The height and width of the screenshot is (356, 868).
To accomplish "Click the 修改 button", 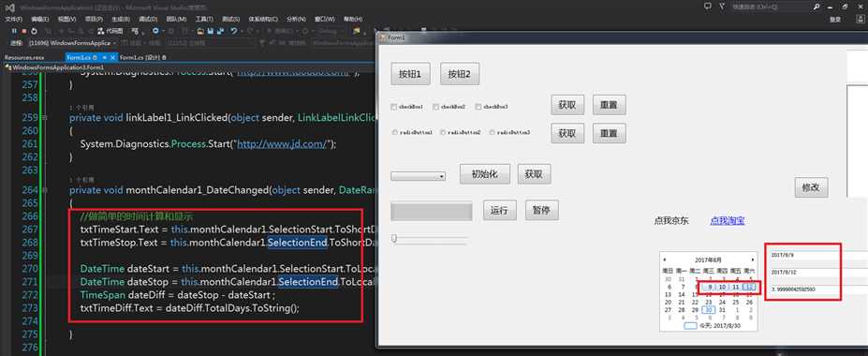I will click(811, 187).
